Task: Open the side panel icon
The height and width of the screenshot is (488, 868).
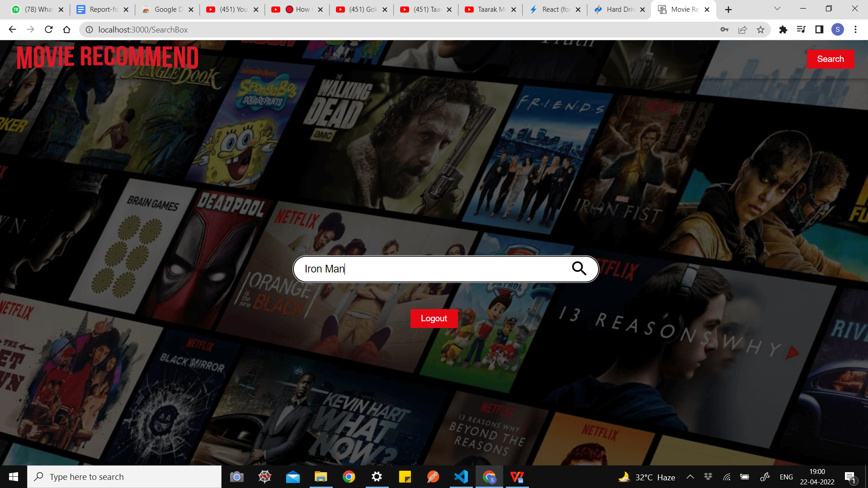Action: pos(819,29)
